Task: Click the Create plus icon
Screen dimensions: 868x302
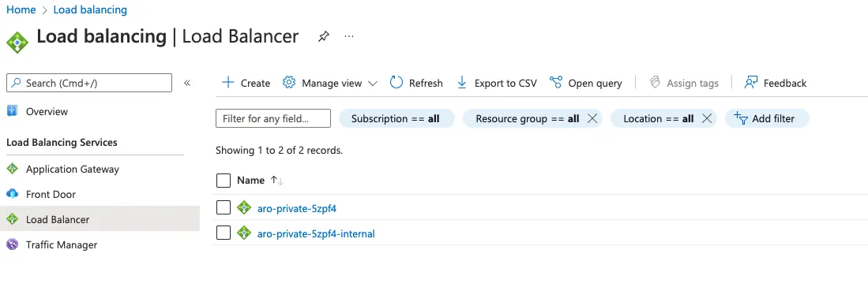Action: [x=227, y=83]
